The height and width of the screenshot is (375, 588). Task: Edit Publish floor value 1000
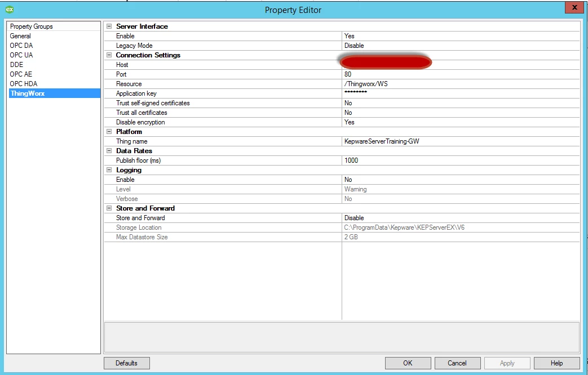pyautogui.click(x=461, y=160)
